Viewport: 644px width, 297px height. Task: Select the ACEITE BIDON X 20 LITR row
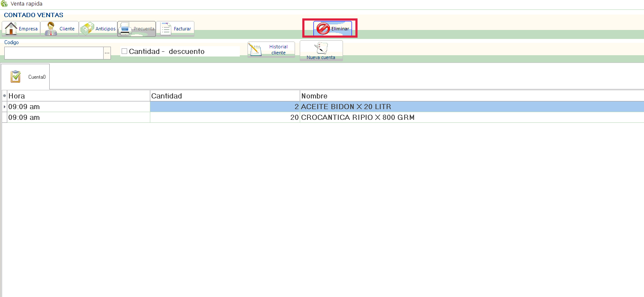(346, 107)
